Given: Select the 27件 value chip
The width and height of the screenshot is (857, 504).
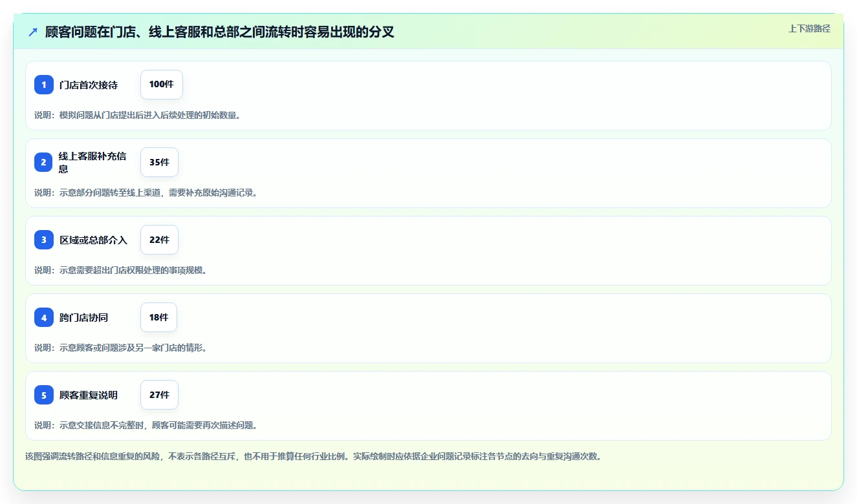Looking at the screenshot, I should coord(159,395).
